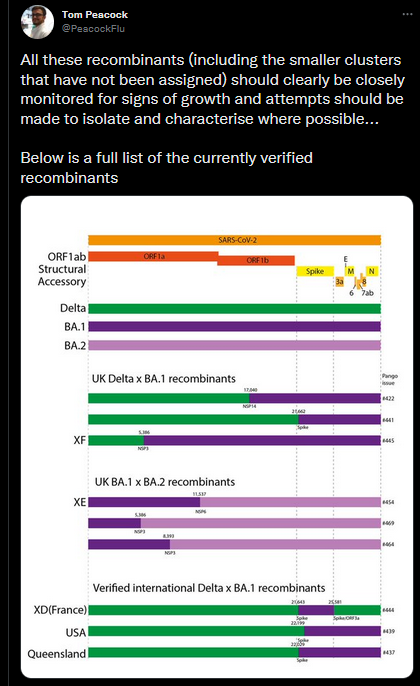The height and width of the screenshot is (686, 420).
Task: Click the yellow Spike gene box
Action: [x=315, y=271]
